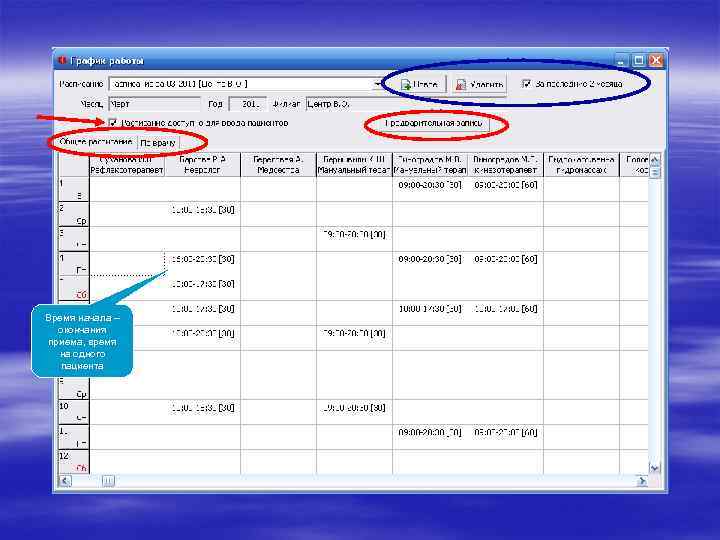
Task: Select the Медсестра column header
Action: 278,165
